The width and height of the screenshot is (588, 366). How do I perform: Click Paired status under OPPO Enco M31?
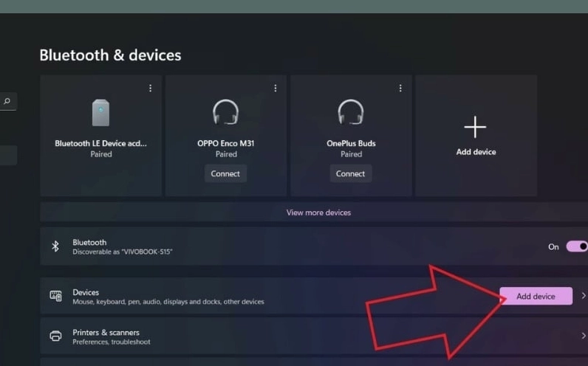pyautogui.click(x=226, y=154)
